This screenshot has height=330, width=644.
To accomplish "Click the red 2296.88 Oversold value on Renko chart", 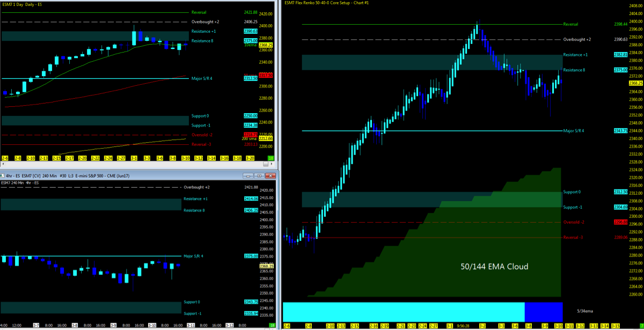I will coord(620,222).
